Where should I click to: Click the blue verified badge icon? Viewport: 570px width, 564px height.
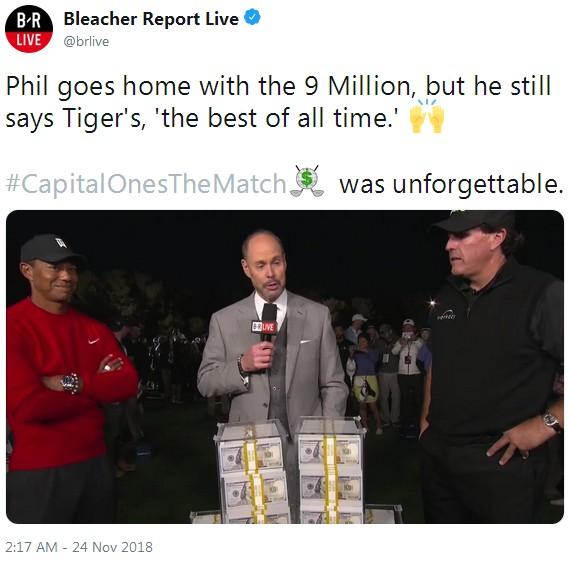(x=252, y=17)
